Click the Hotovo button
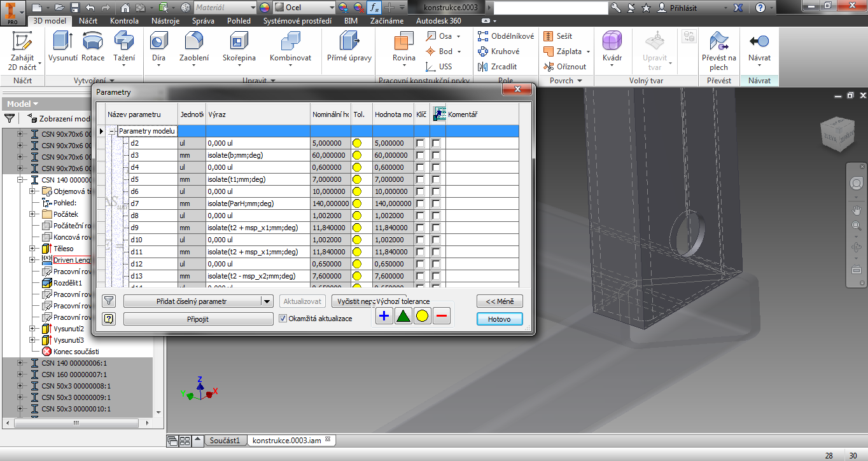Viewport: 868px width, 461px height. [500, 319]
